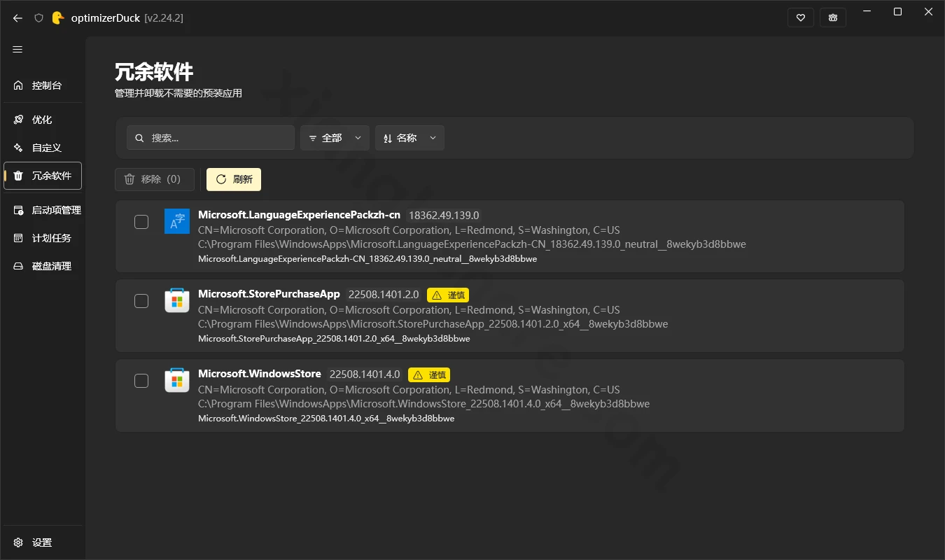This screenshot has width=945, height=560.
Task: Maximize the optimizerDuck window
Action: tap(897, 12)
